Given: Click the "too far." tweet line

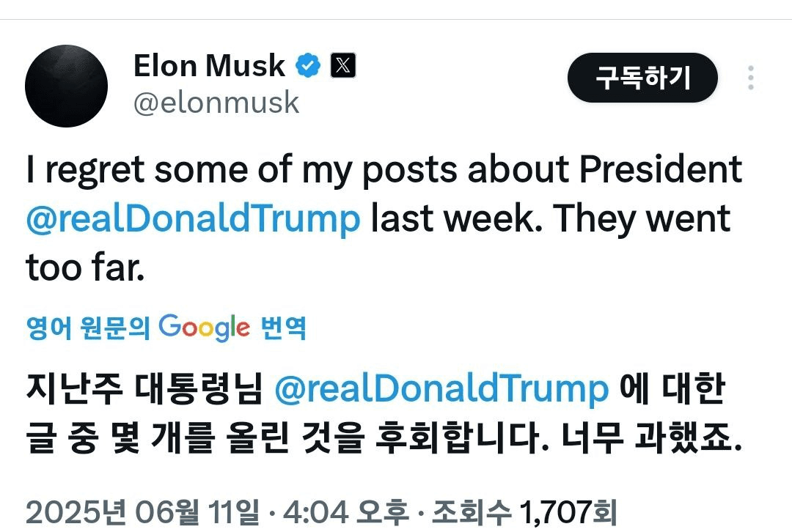Looking at the screenshot, I should [x=83, y=268].
